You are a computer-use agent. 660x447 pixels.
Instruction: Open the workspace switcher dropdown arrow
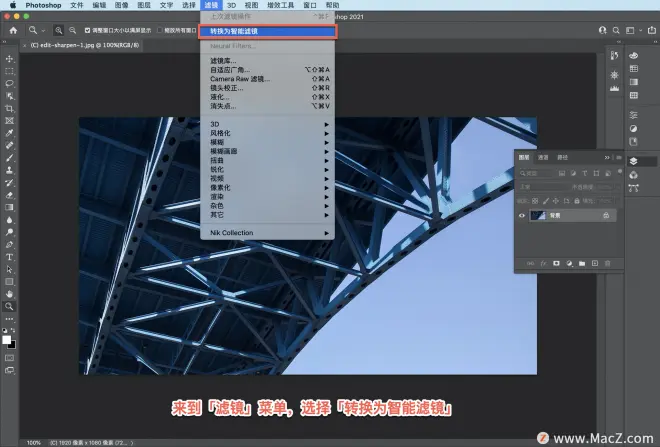[x=641, y=30]
